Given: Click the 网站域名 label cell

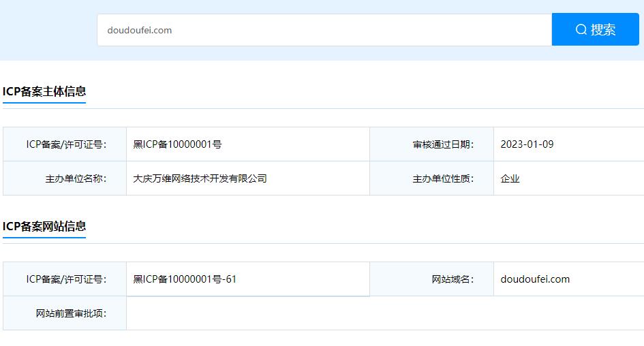Looking at the screenshot, I should (431, 279).
